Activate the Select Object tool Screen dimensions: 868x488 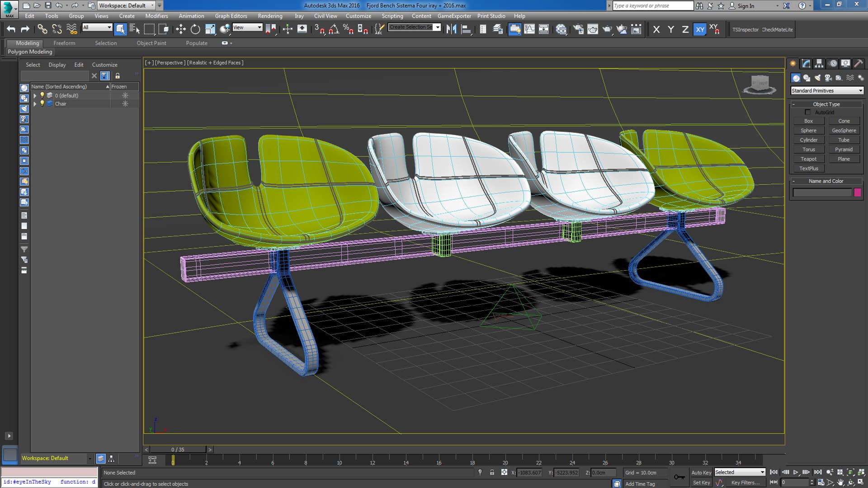point(120,29)
